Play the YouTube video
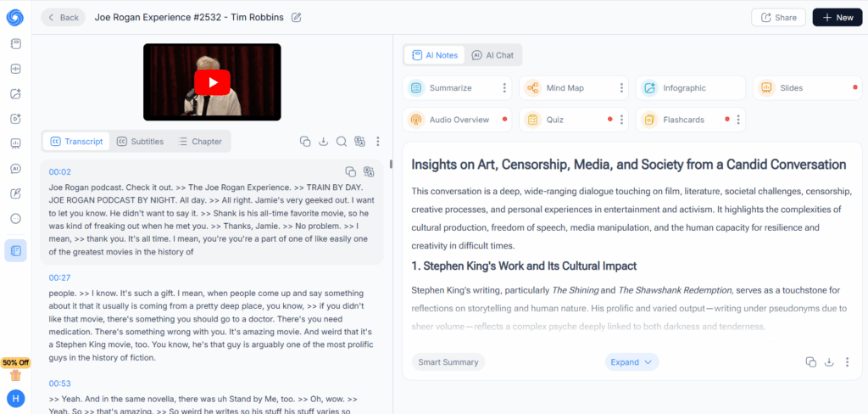 pos(212,82)
